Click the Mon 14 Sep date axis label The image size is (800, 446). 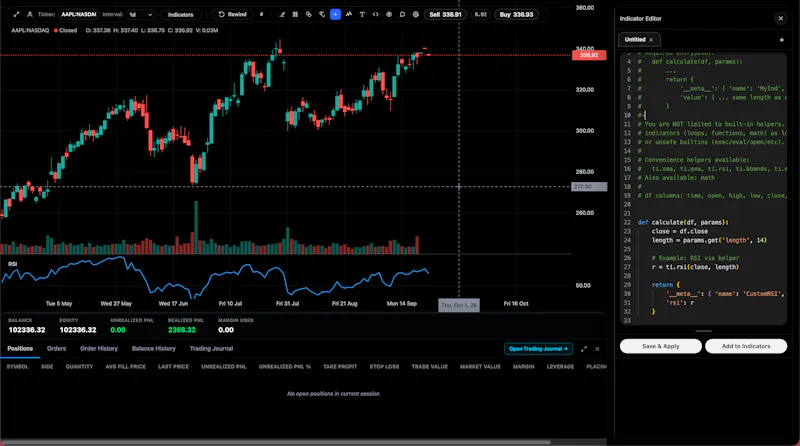coord(402,304)
